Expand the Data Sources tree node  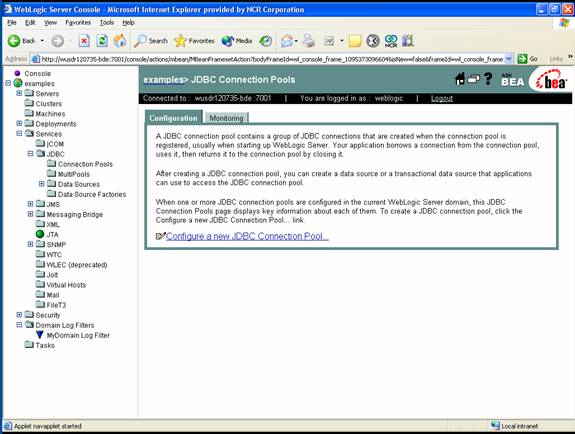point(41,184)
